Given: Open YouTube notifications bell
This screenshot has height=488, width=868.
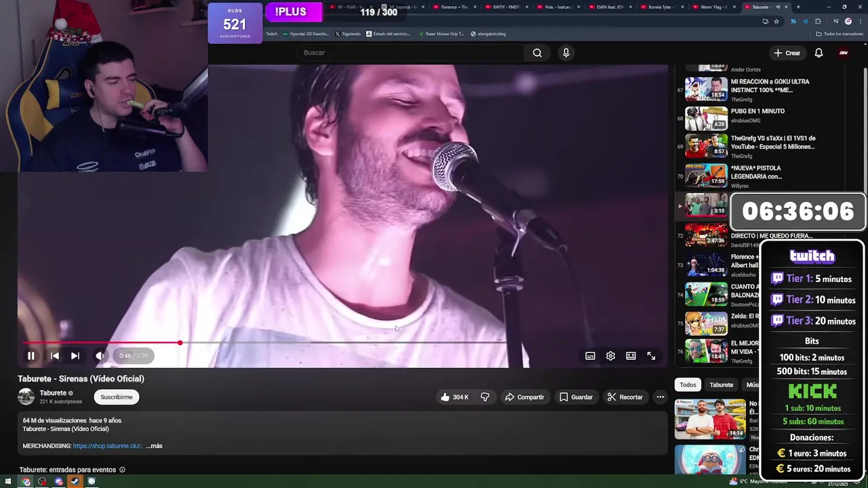Looking at the screenshot, I should tap(818, 53).
